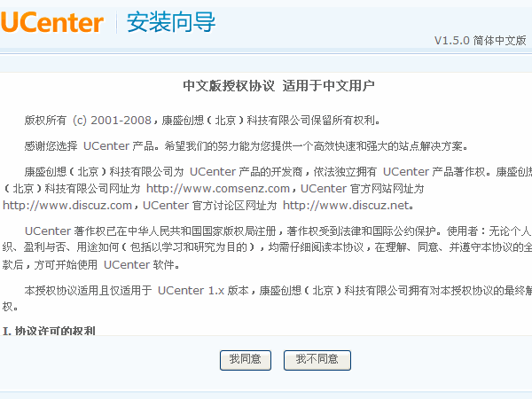Click the 中文版授权协议 agreement heading

[x=229, y=86]
